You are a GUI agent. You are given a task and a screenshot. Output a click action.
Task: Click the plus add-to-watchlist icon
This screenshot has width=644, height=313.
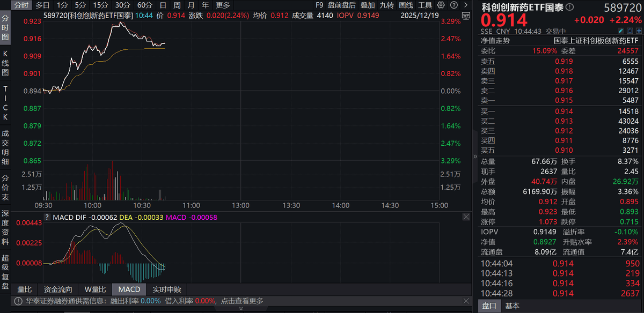pyautogui.click(x=639, y=31)
